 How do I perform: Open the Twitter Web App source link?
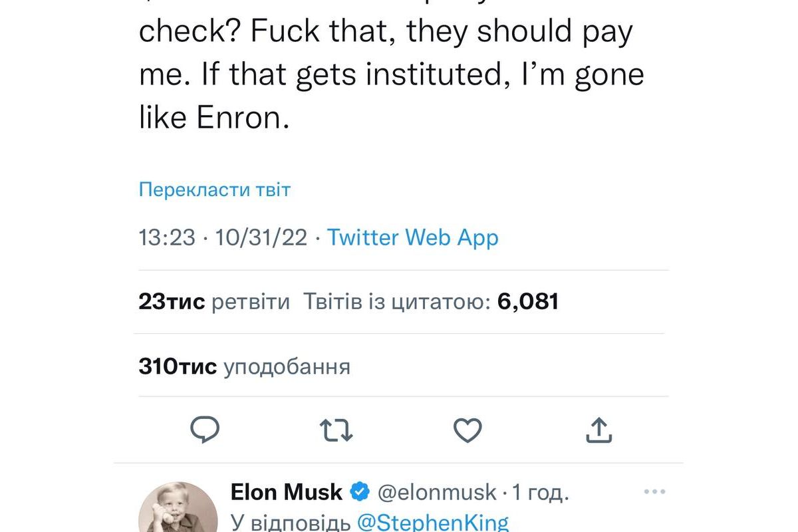[x=412, y=237]
